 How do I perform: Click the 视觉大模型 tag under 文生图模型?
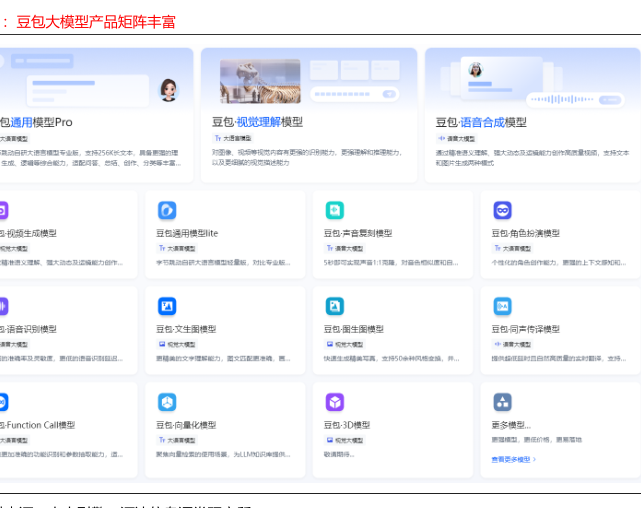[x=177, y=344]
